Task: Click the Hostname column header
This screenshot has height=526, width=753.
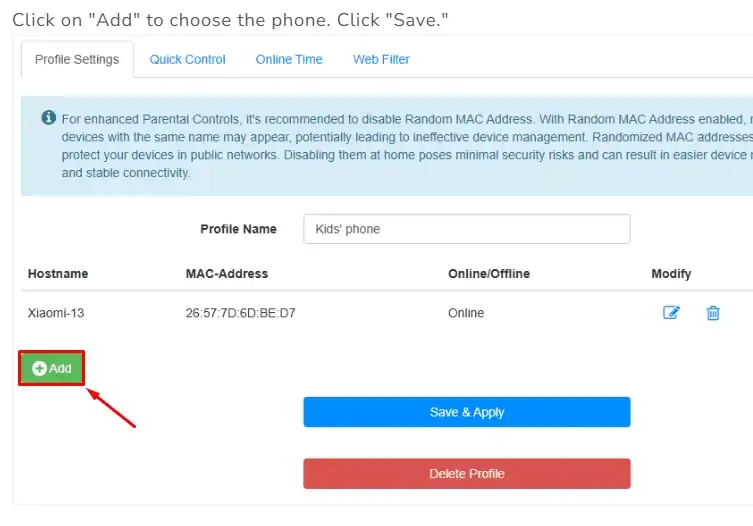Action: 58,274
